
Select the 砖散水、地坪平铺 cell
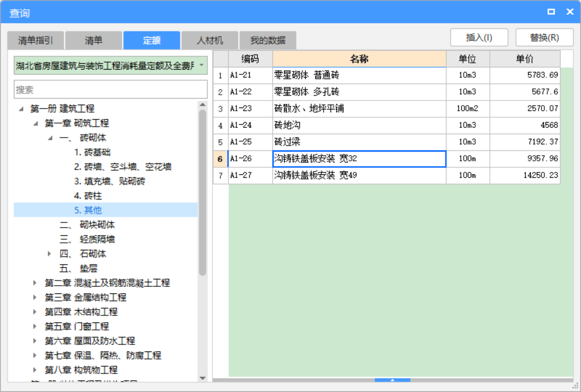[359, 109]
